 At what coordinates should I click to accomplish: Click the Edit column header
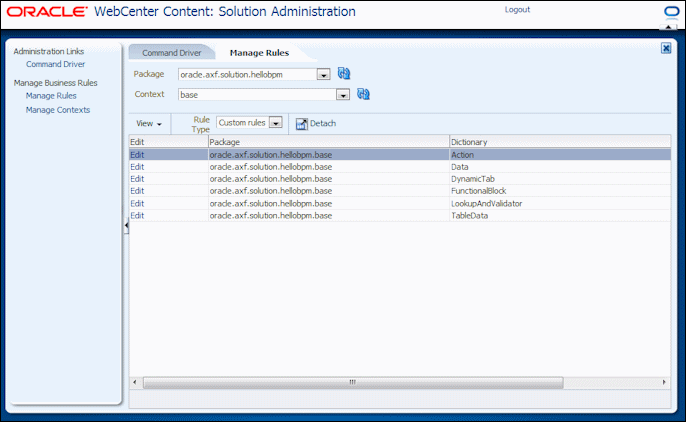coord(168,142)
